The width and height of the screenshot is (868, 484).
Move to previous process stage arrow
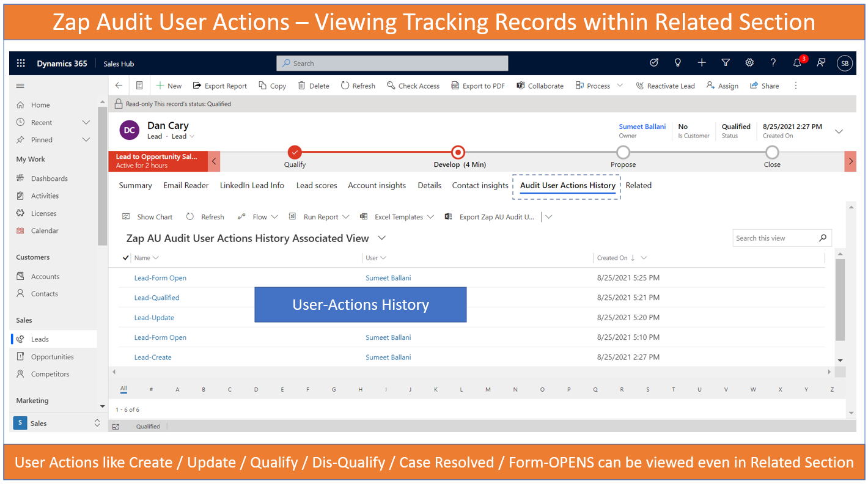(x=214, y=161)
